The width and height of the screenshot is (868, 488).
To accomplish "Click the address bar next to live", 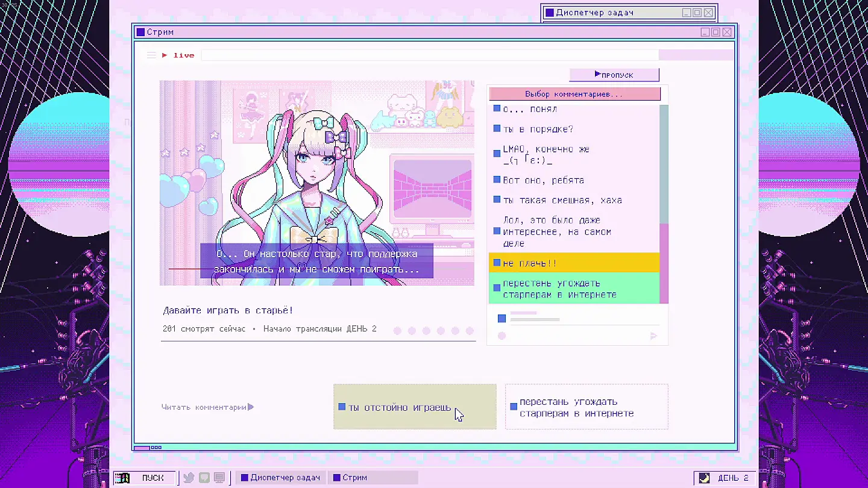I will (429, 55).
